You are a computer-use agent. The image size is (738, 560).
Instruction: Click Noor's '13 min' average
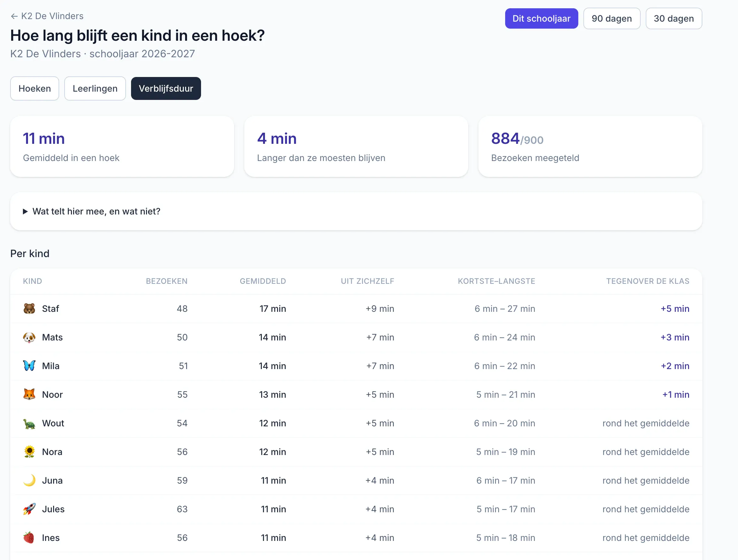tap(273, 395)
